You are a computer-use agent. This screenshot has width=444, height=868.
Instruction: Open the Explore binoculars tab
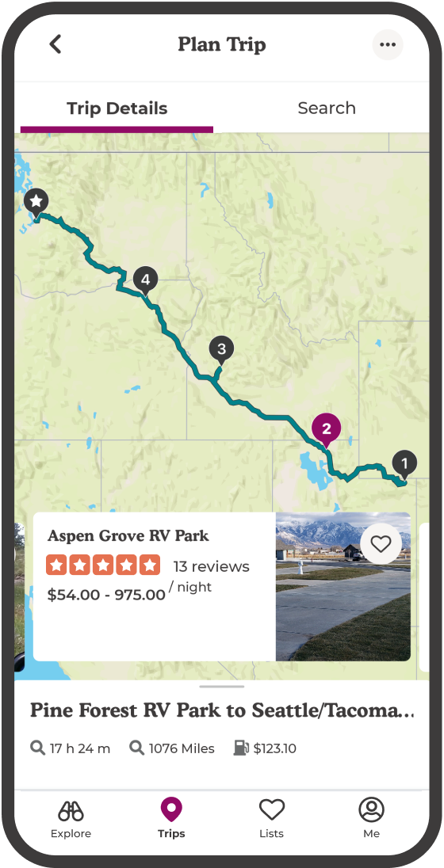point(71,818)
